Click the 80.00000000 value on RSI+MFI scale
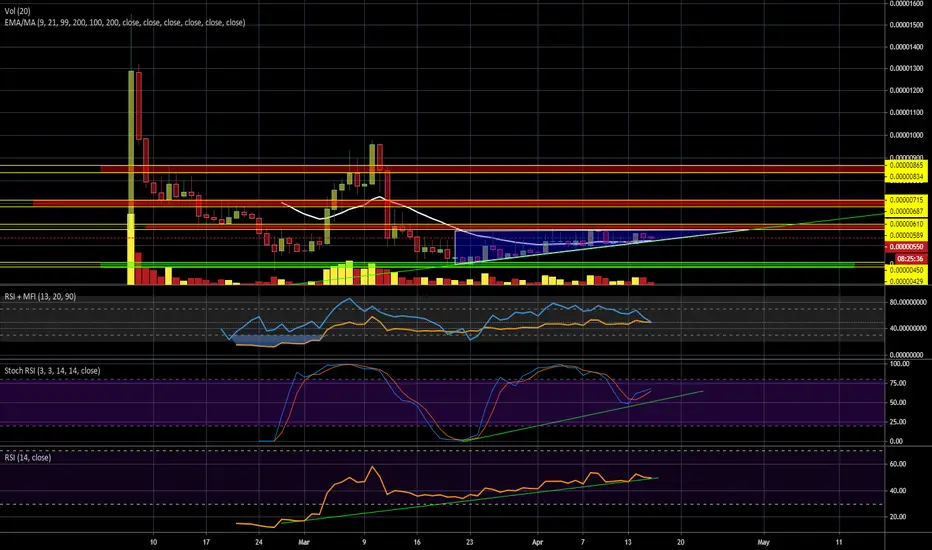The width and height of the screenshot is (932, 550). point(906,303)
